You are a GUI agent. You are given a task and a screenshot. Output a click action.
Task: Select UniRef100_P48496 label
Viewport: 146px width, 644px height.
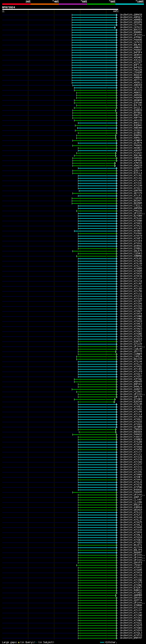pos(131,40)
